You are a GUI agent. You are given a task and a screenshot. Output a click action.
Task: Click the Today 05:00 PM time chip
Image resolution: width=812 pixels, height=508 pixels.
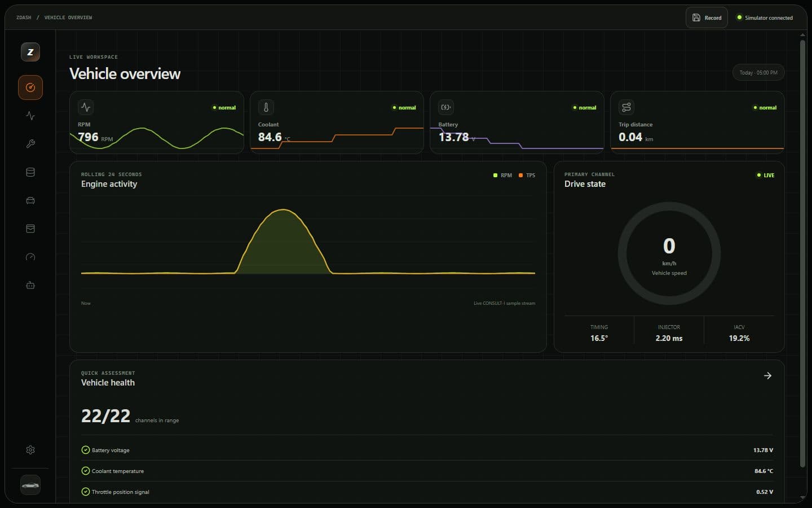758,72
